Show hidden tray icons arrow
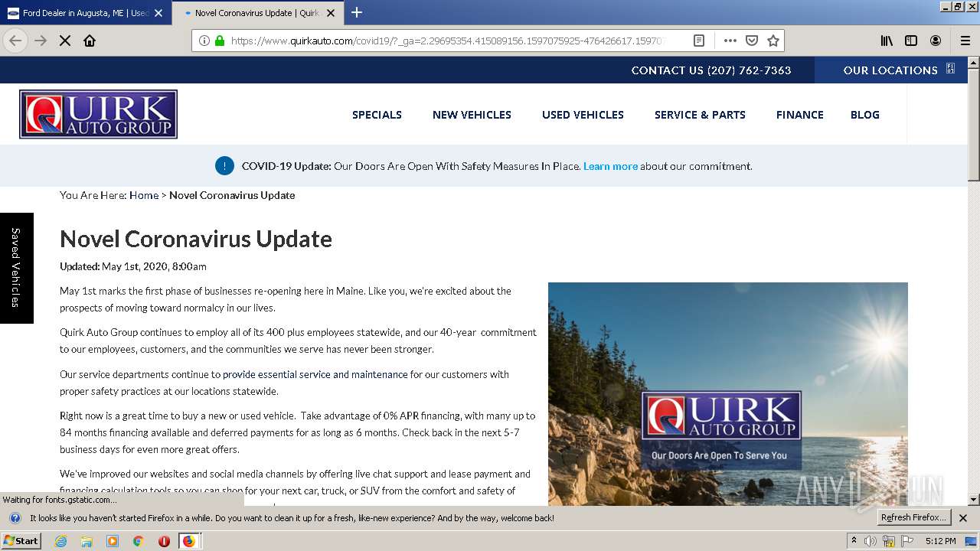 (854, 541)
